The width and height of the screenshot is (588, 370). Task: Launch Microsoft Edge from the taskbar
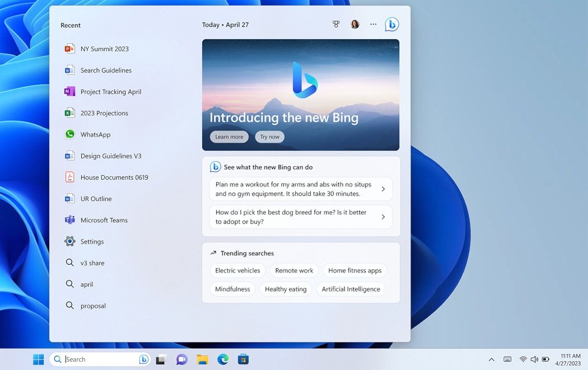coord(223,359)
